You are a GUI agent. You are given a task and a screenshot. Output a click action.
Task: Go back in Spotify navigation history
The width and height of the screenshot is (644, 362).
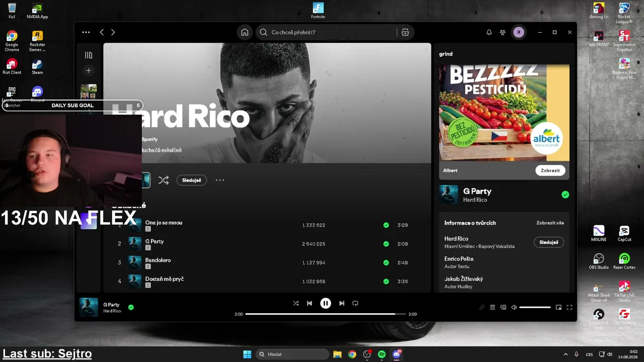(x=102, y=32)
